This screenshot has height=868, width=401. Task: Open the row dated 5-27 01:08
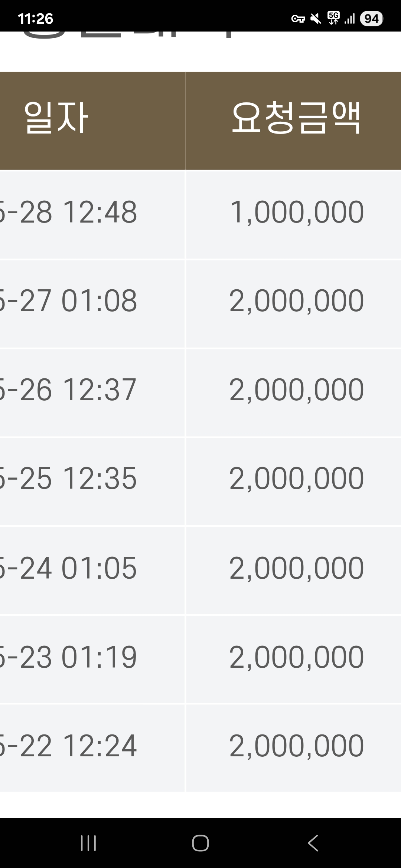[x=200, y=304]
